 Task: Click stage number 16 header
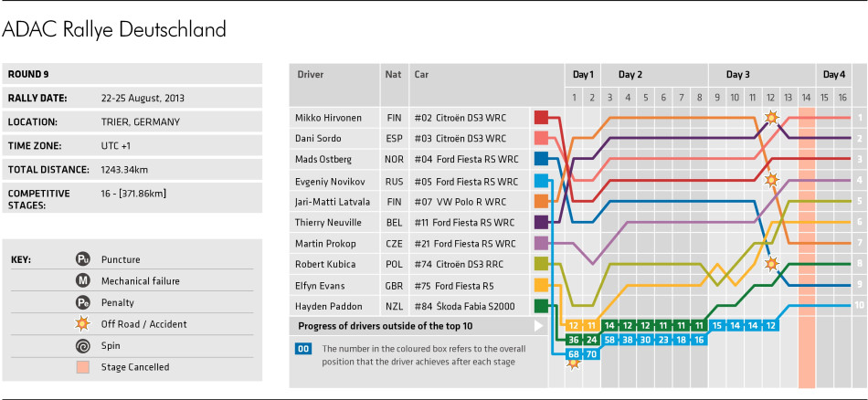(842, 98)
